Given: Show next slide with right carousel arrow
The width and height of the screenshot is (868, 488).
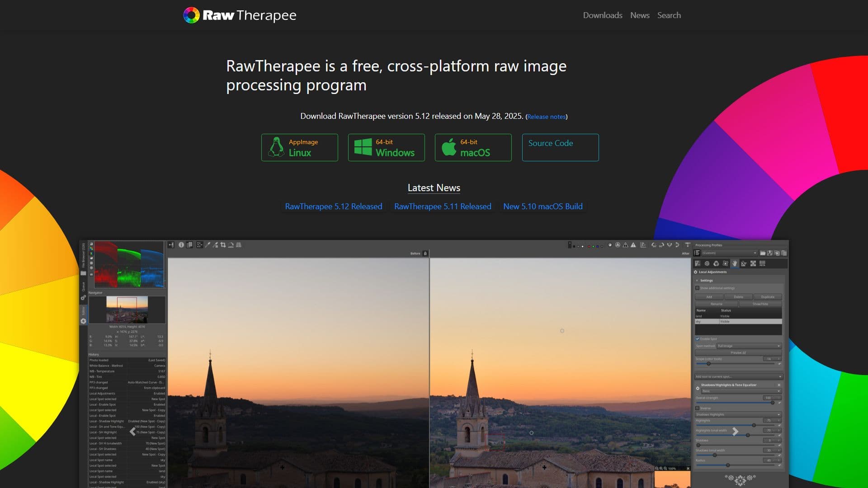Looking at the screenshot, I should [x=736, y=432].
